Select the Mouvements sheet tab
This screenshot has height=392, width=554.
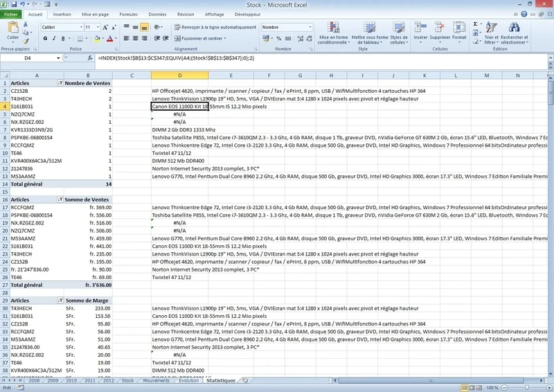[x=157, y=381]
